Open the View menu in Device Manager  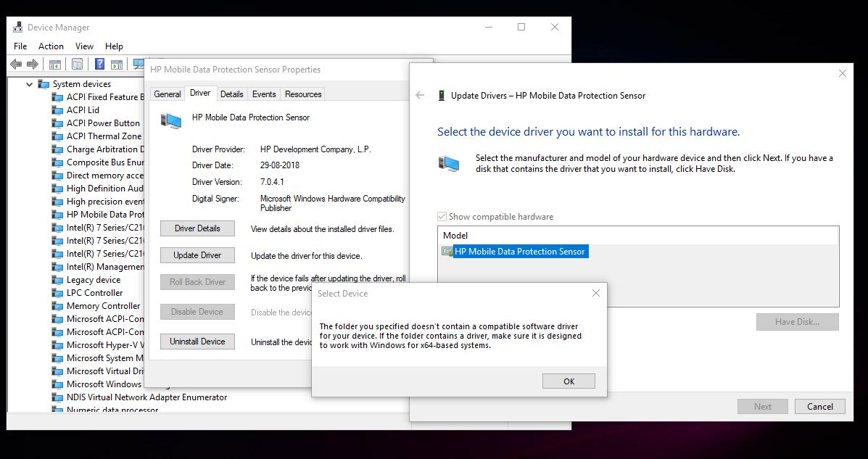pyautogui.click(x=84, y=46)
